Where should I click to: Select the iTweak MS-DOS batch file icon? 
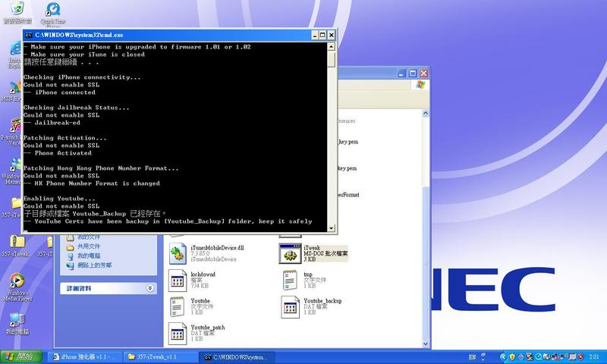click(x=290, y=254)
